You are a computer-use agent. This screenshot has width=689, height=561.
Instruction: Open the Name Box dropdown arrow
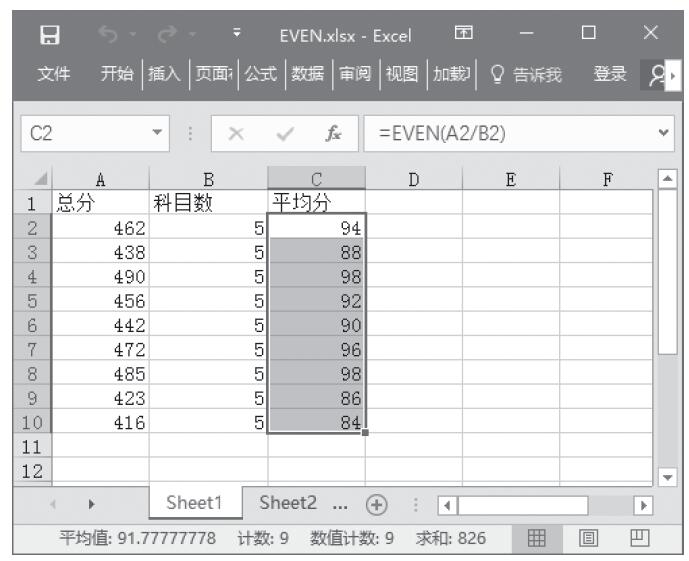click(x=157, y=133)
